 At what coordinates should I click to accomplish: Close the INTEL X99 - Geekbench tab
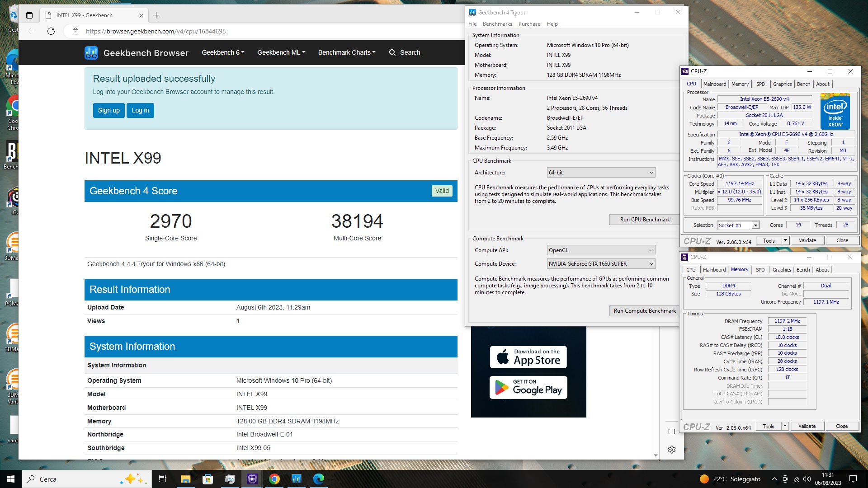tap(141, 15)
